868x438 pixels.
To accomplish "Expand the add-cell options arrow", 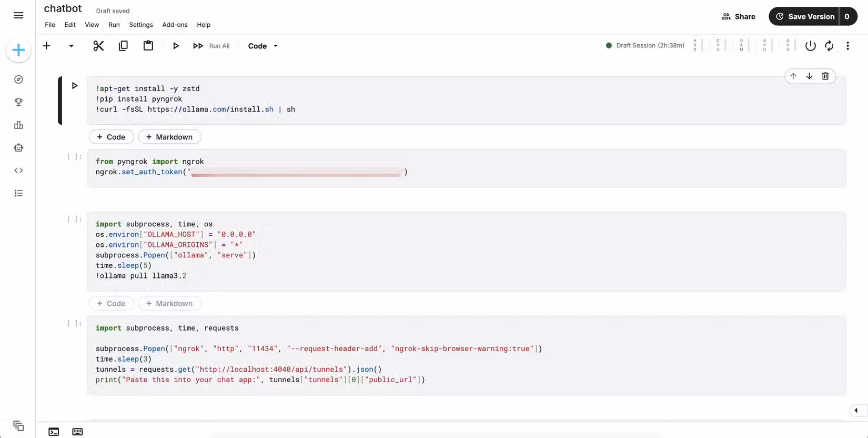I will [x=71, y=46].
